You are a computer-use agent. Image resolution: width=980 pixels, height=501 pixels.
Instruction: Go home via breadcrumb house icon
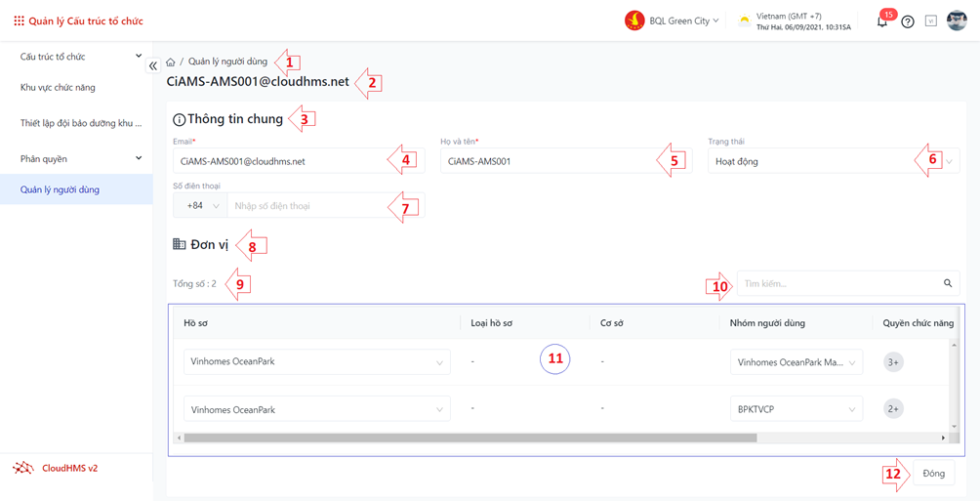click(171, 62)
